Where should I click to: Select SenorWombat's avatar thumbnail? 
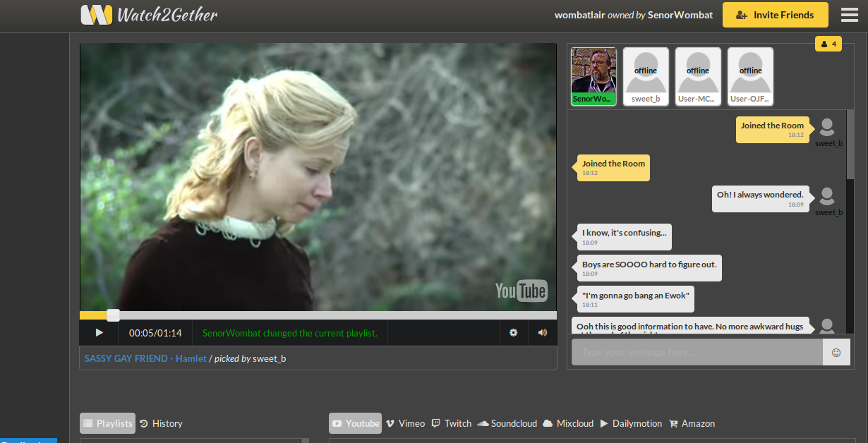tap(593, 77)
